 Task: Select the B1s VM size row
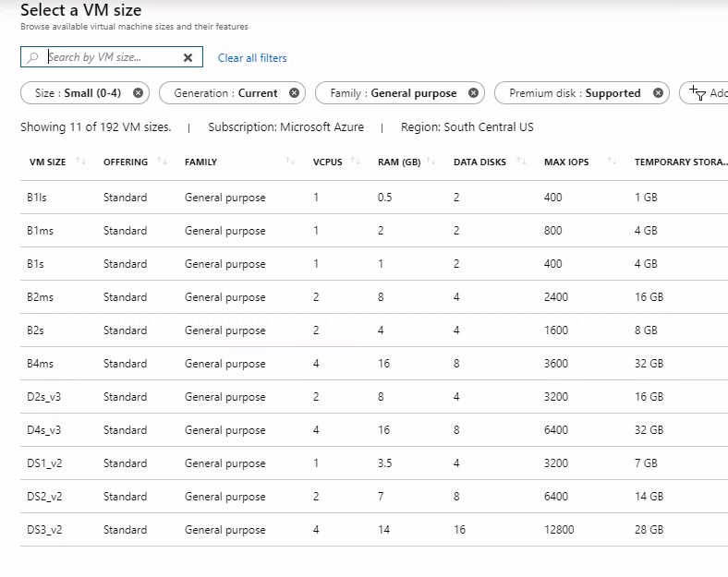tap(374, 264)
